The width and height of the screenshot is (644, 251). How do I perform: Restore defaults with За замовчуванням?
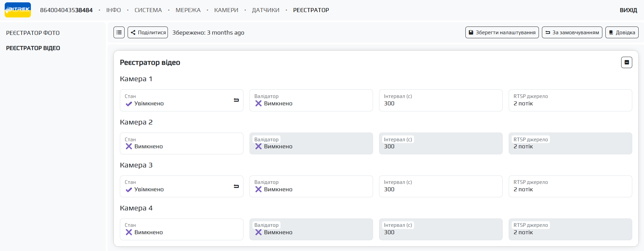pyautogui.click(x=572, y=33)
